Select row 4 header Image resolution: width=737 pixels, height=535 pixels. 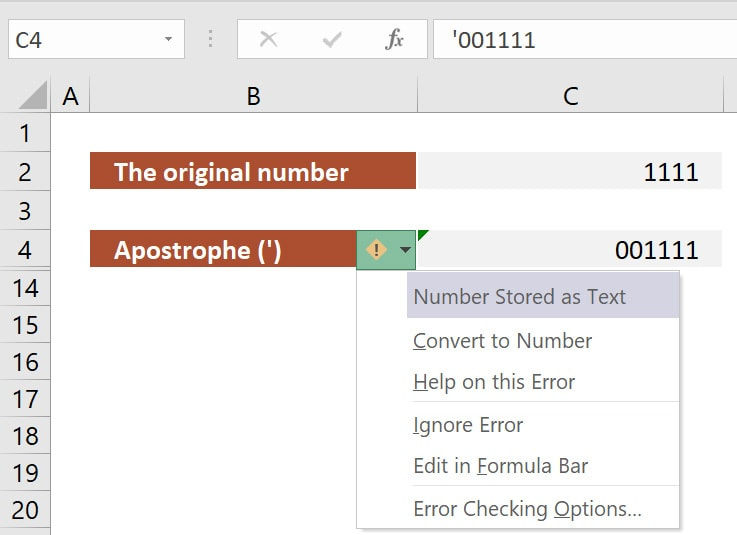(25, 250)
